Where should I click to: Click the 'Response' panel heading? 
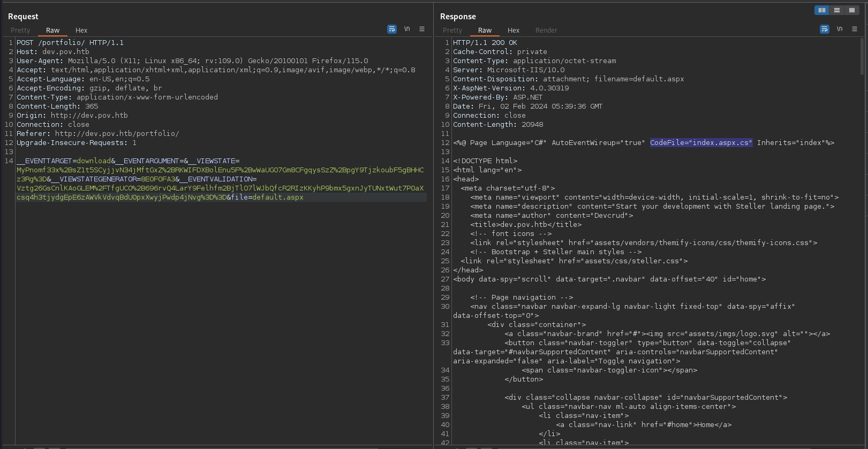(x=458, y=17)
